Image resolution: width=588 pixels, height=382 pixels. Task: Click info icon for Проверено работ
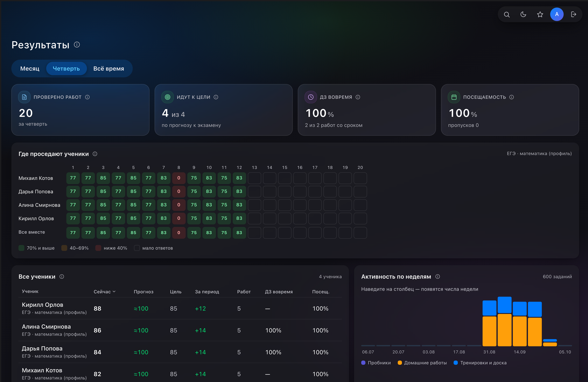88,97
